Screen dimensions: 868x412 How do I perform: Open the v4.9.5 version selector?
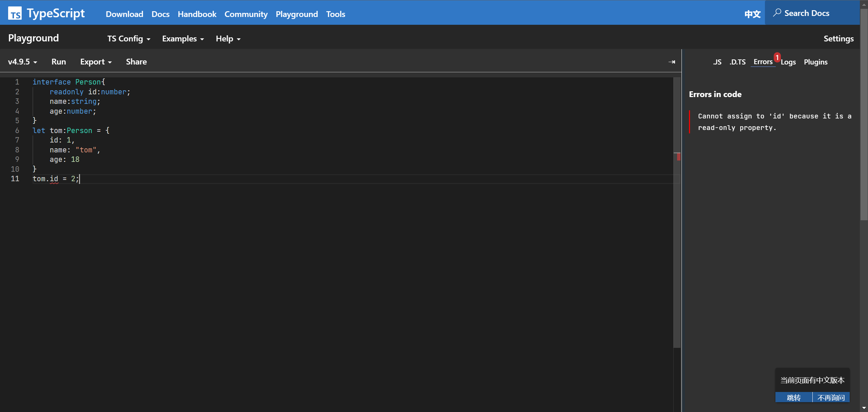pos(22,62)
